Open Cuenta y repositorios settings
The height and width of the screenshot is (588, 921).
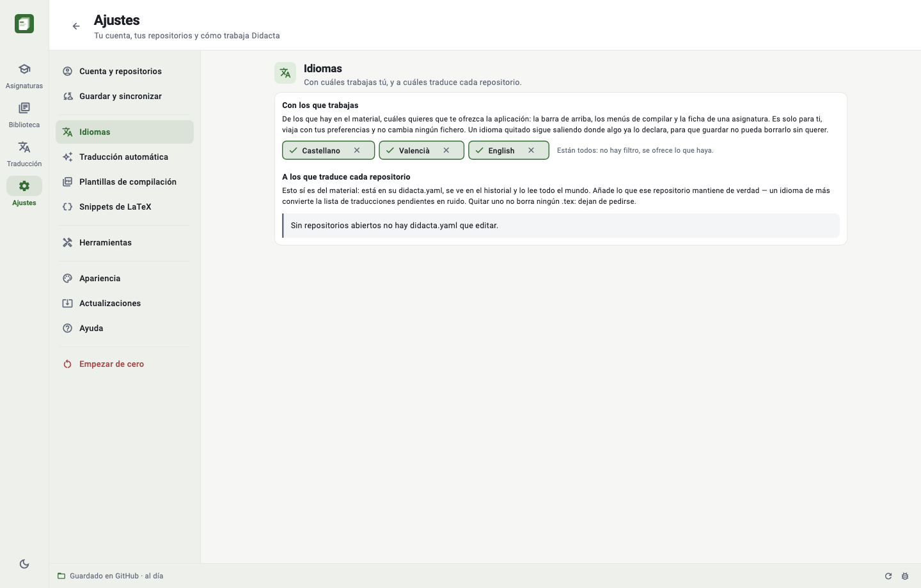[x=125, y=72]
